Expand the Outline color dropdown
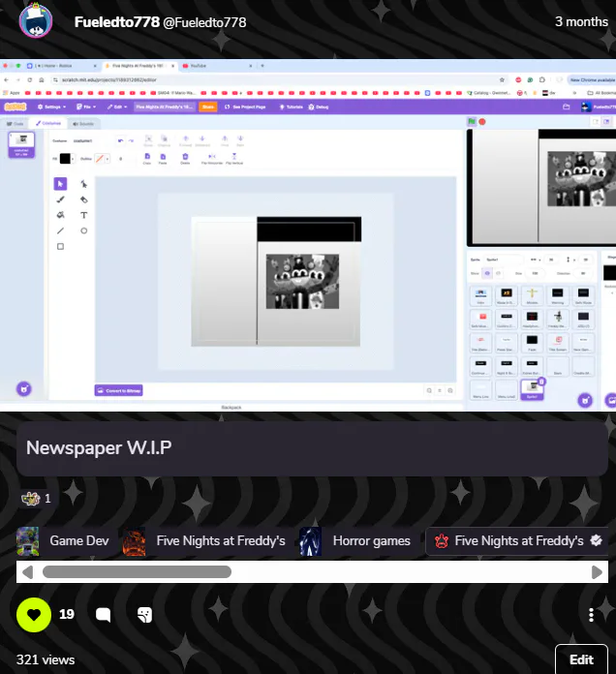 (108, 159)
